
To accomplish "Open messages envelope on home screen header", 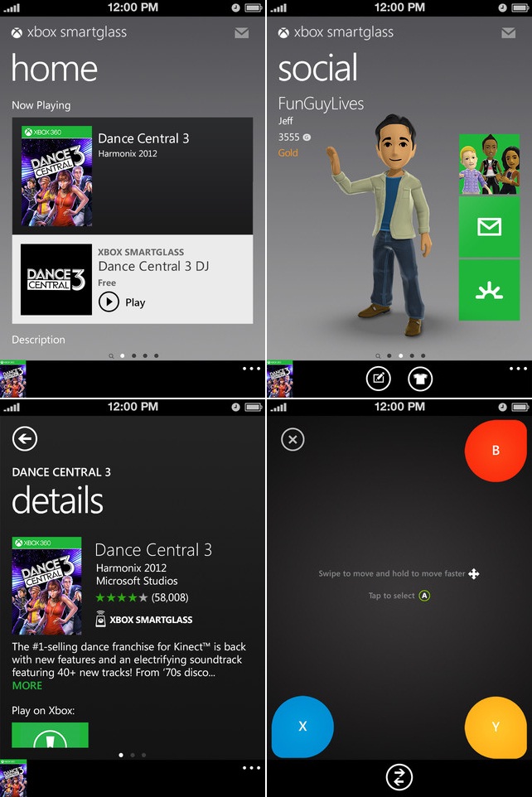I will tap(242, 33).
